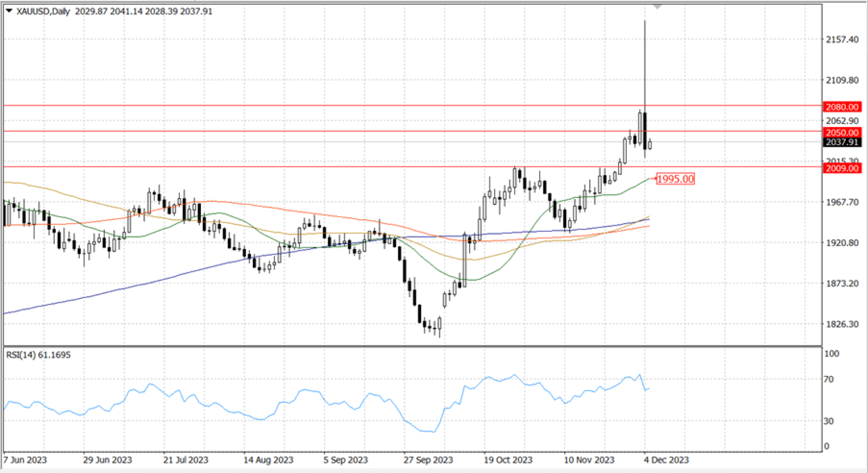This screenshot has height=473, width=868.
Task: Click the 27 Sep 2023 date marker
Action: pyautogui.click(x=428, y=460)
